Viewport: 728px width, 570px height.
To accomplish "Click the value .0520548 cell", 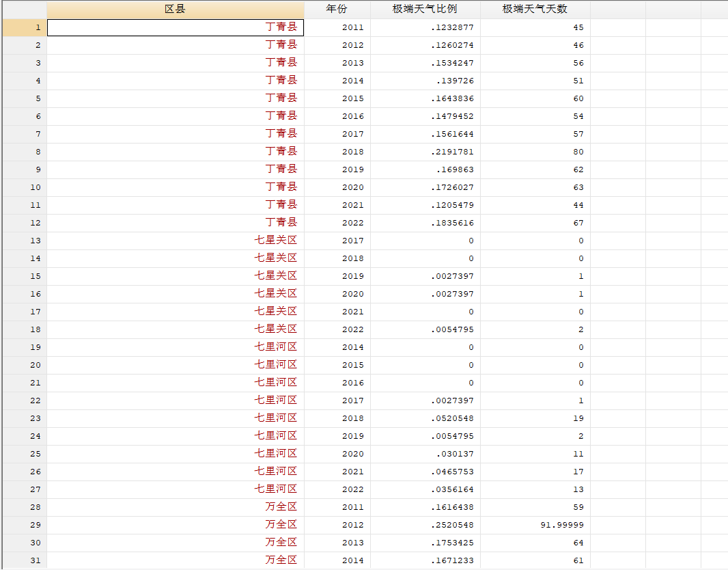I will [x=425, y=418].
